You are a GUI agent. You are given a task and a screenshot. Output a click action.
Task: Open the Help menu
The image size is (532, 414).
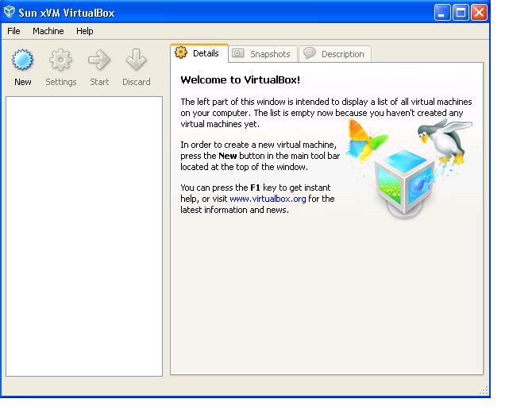[x=84, y=31]
